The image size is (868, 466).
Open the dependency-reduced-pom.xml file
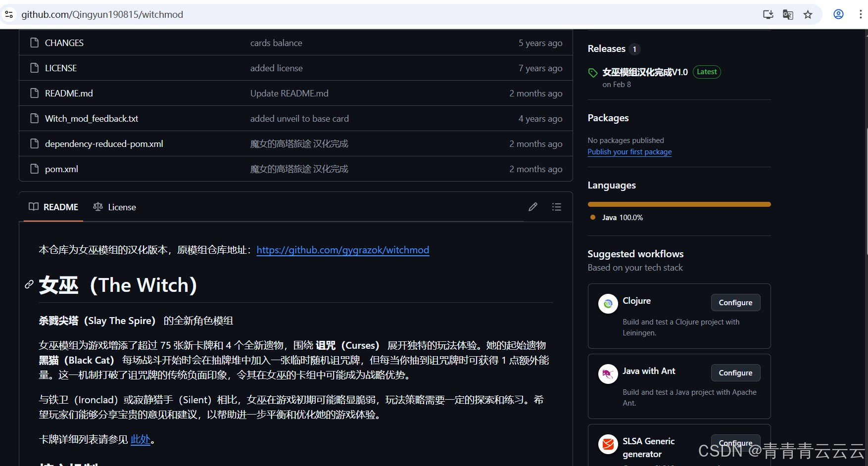[x=104, y=144]
